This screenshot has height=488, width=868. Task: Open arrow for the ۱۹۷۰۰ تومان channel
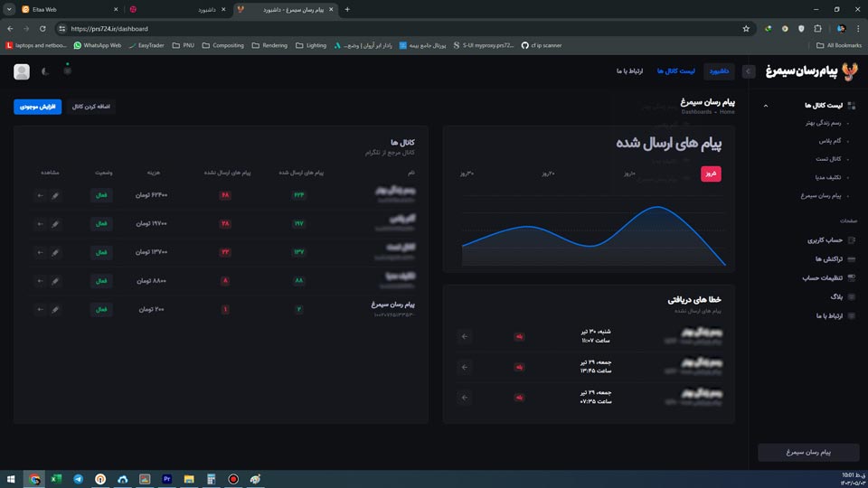(x=40, y=224)
